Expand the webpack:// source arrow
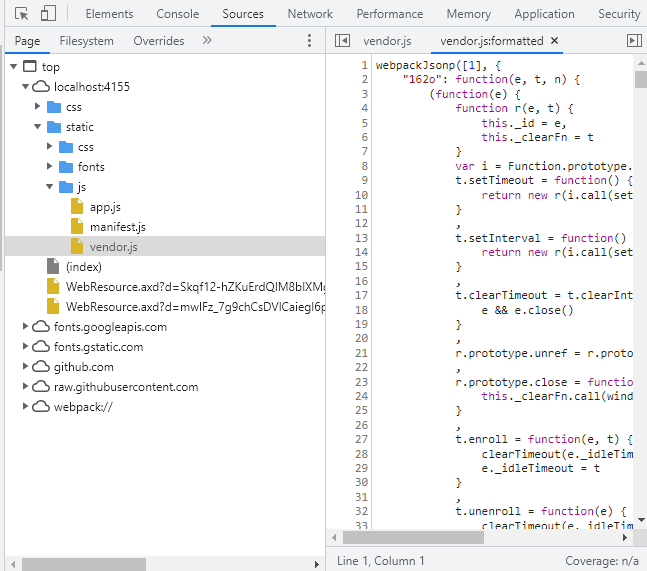 pyautogui.click(x=26, y=406)
